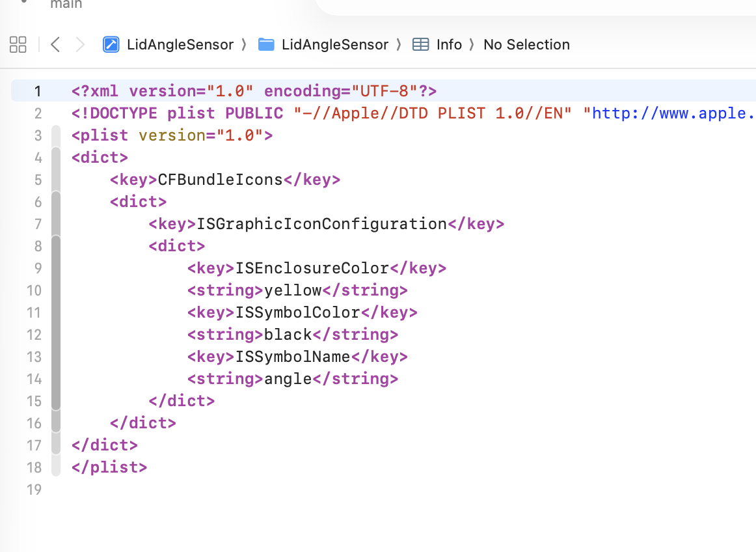Click the main branch label at top
This screenshot has width=756, height=552.
tap(66, 5)
